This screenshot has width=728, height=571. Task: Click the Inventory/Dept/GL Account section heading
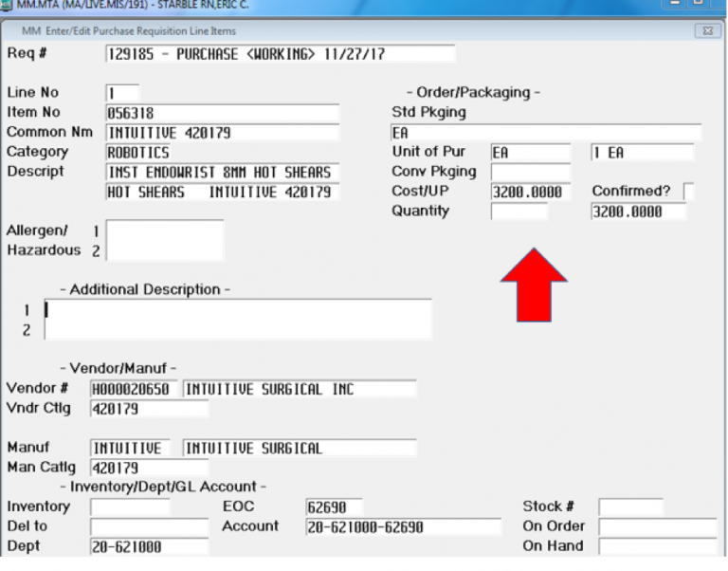pos(163,487)
